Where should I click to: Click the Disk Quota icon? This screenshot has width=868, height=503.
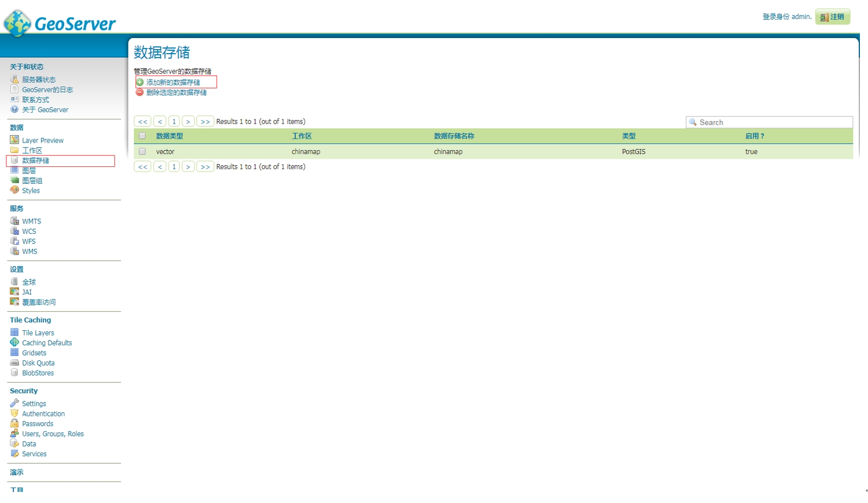(x=14, y=363)
